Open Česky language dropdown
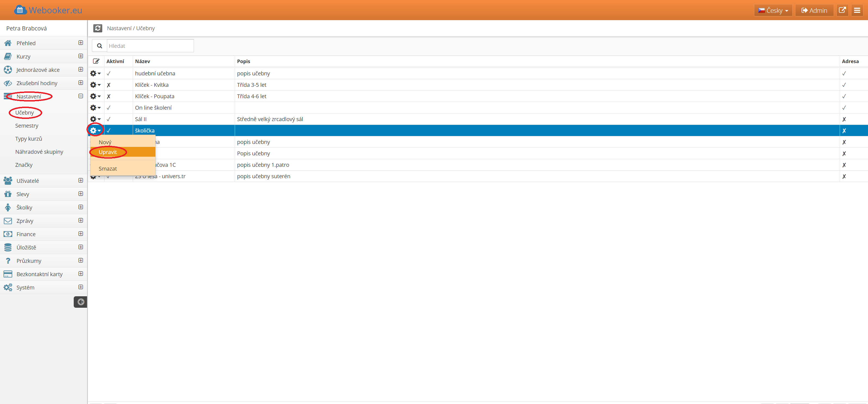This screenshot has height=404, width=868. [x=773, y=10]
